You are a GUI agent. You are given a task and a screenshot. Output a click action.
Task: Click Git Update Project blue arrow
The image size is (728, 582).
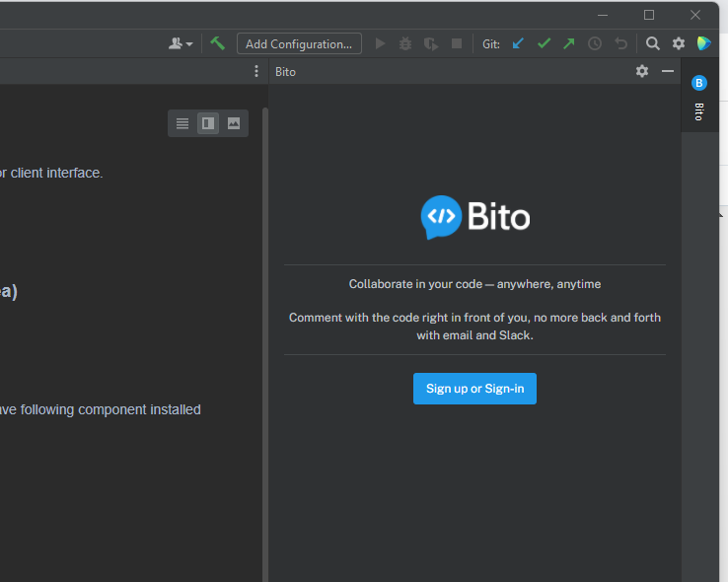click(518, 43)
